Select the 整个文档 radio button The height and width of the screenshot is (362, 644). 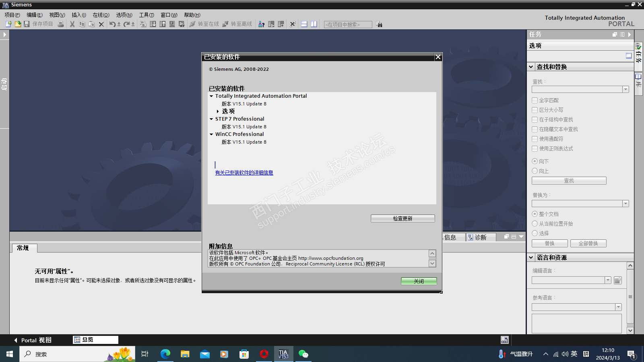pyautogui.click(x=535, y=214)
